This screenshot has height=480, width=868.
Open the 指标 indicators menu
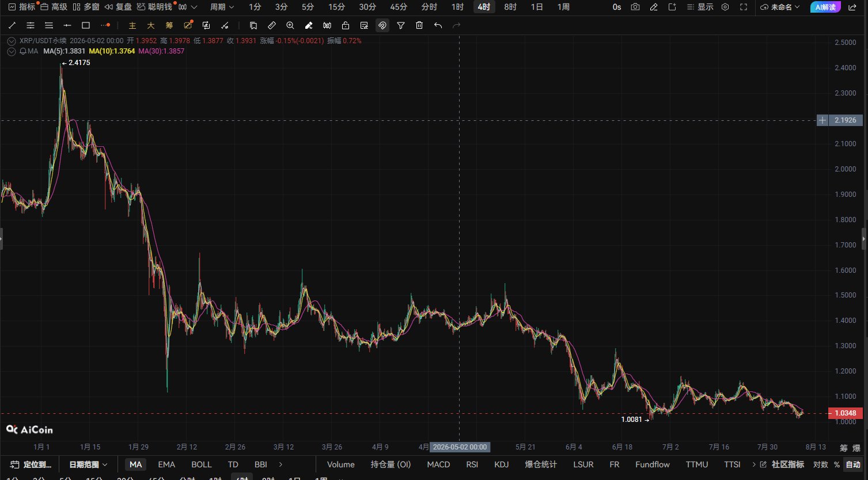22,7
